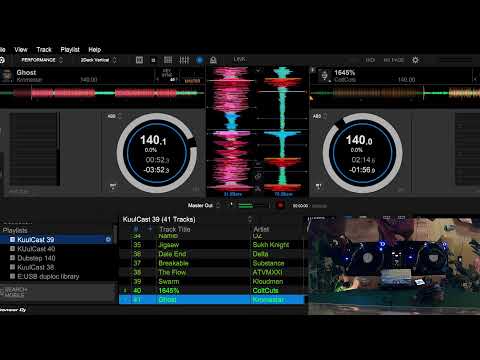Open the dropdown beside KuulCast 39 title

click(250, 219)
